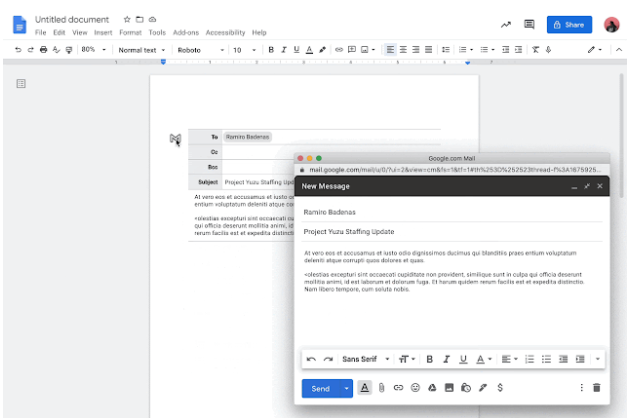Attach a file using the paperclip icon
Screen dimensions: 627x418
[x=381, y=387]
